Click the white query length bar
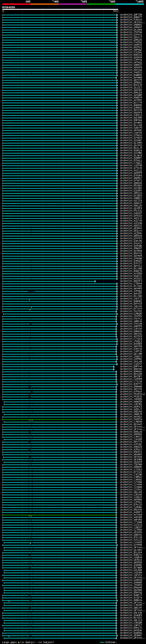This screenshot has width=146, height=644. pos(60,9)
